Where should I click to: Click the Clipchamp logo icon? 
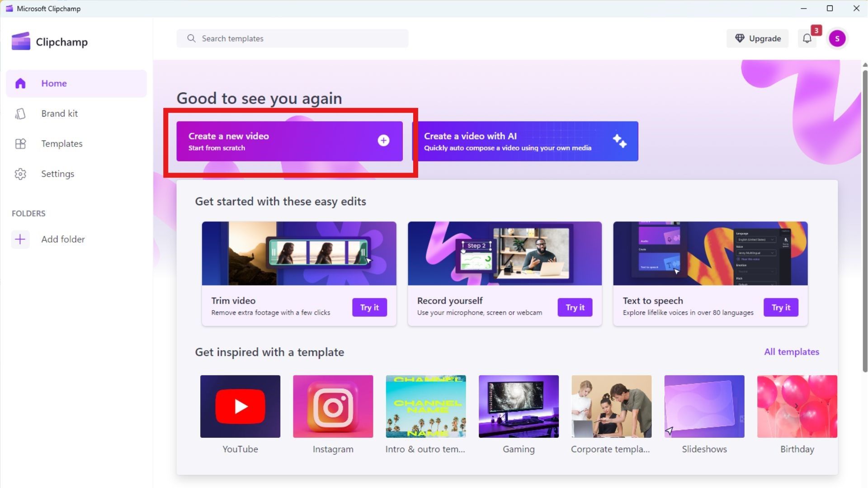click(x=21, y=41)
